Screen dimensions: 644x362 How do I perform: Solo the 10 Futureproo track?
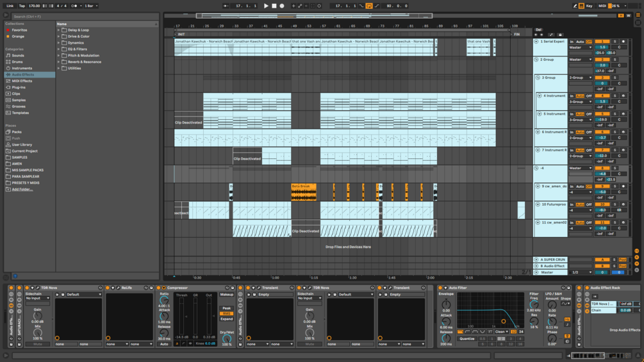click(615, 204)
